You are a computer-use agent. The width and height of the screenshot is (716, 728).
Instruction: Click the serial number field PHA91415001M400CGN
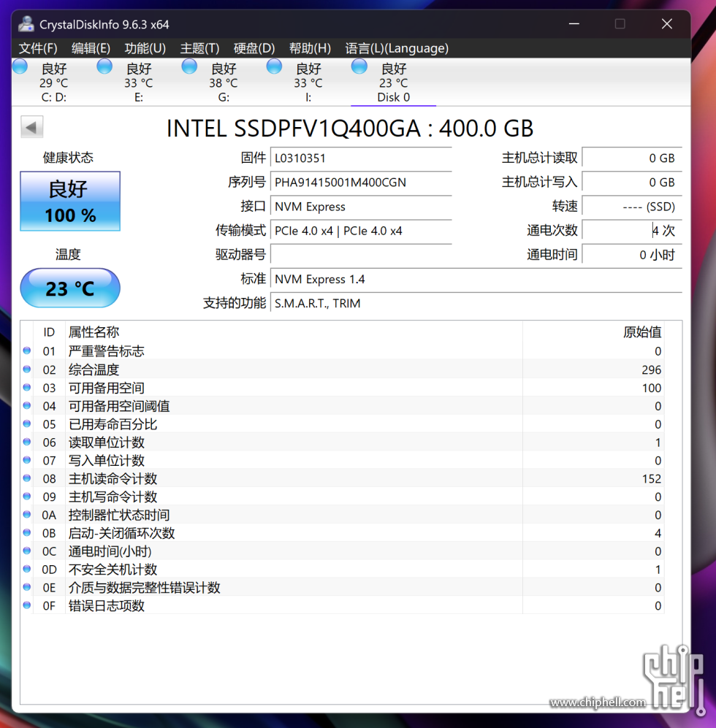coord(361,183)
